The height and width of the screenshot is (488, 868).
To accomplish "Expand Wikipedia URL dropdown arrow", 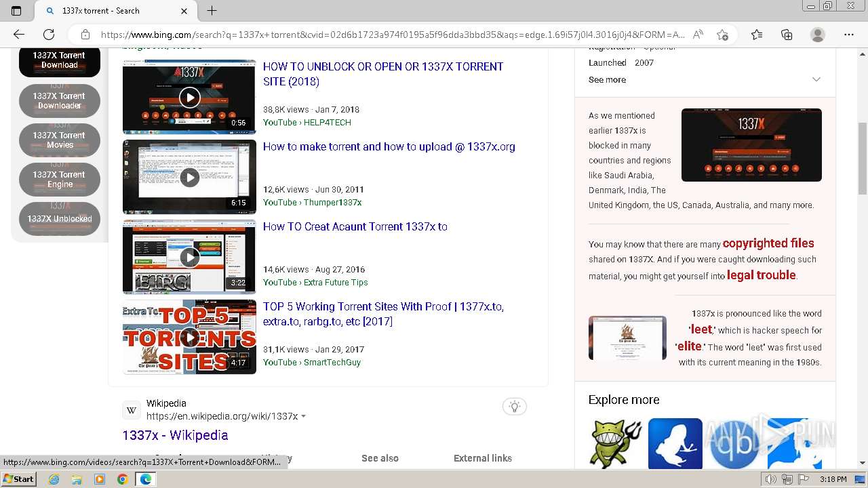I will click(303, 416).
